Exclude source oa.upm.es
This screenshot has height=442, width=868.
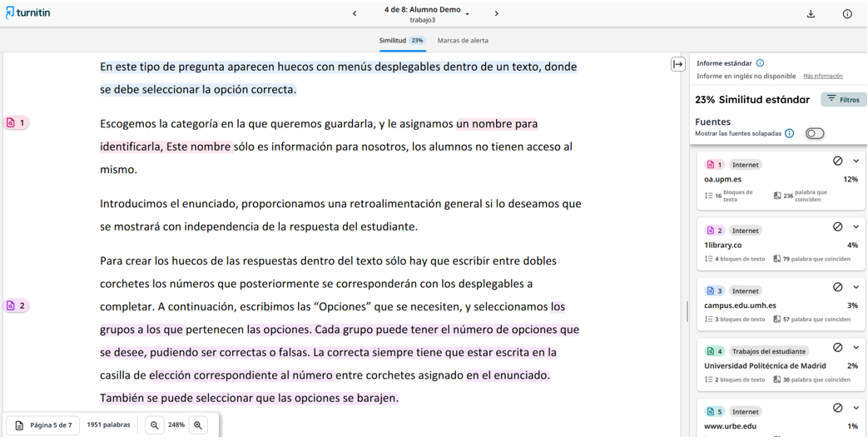coord(837,161)
